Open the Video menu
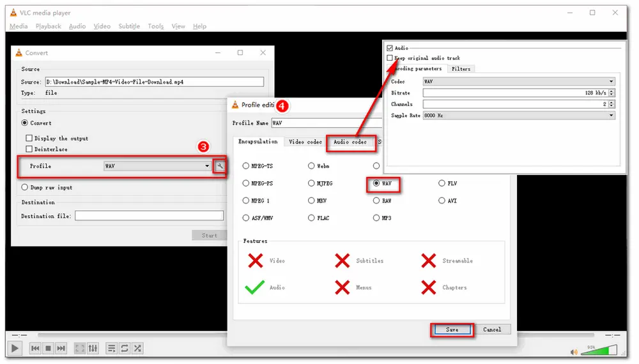 (x=102, y=26)
